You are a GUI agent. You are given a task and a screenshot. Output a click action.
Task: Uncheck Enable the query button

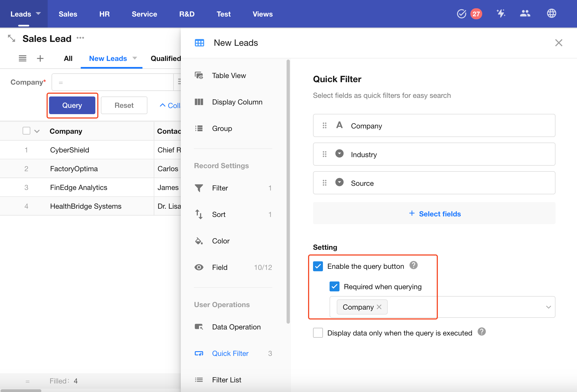click(x=318, y=266)
